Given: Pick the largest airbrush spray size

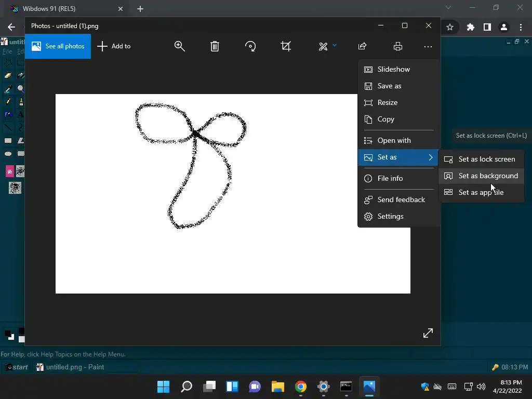Looking at the screenshot, I should pyautogui.click(x=15, y=188).
